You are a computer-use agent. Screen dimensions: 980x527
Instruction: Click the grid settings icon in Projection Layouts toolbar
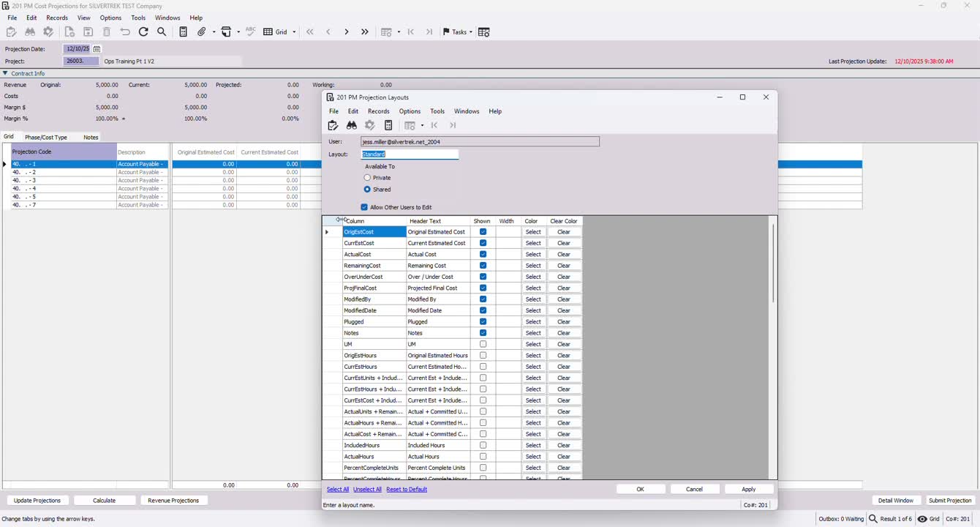pyautogui.click(x=410, y=125)
